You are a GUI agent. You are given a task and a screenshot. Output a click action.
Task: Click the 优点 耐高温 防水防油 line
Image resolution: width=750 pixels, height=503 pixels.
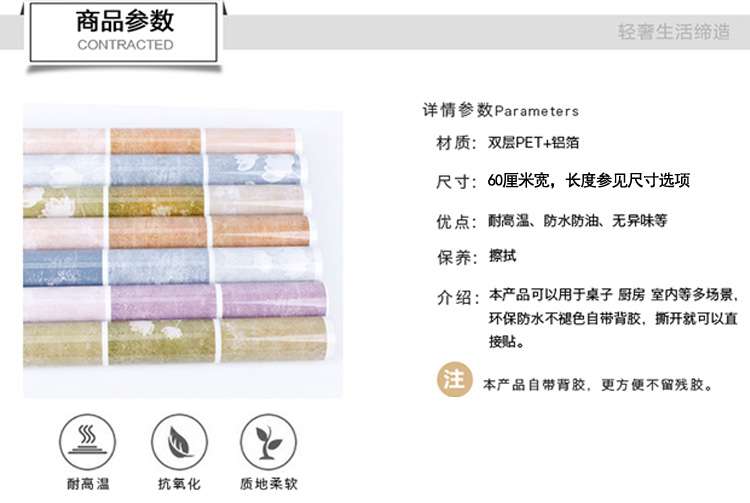(x=551, y=221)
